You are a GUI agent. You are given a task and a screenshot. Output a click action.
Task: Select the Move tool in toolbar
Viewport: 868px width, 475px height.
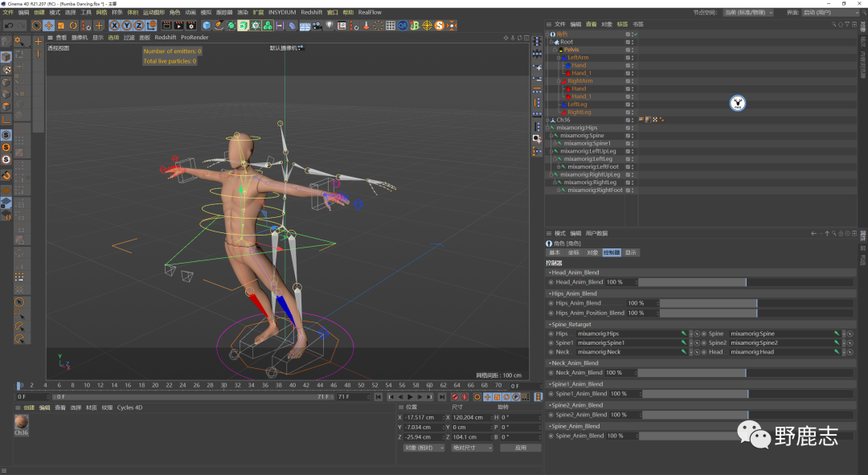[49, 26]
